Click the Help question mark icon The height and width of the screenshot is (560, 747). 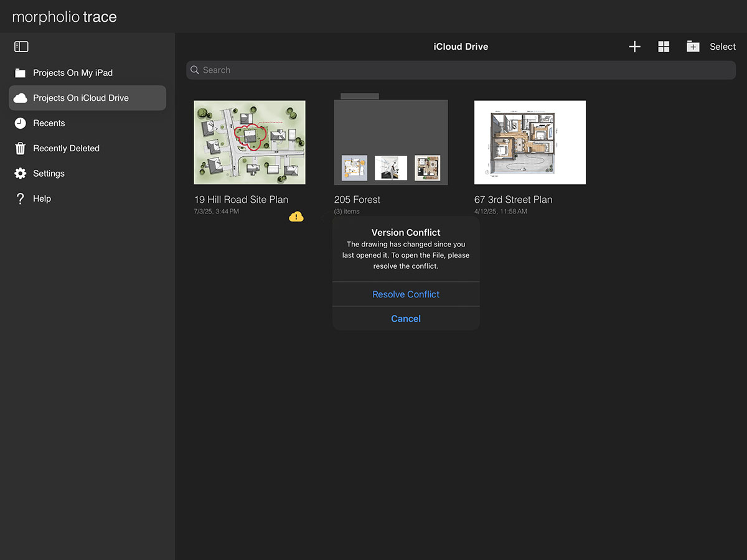click(x=21, y=198)
